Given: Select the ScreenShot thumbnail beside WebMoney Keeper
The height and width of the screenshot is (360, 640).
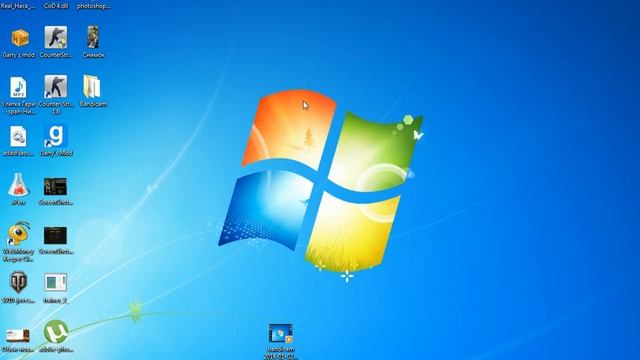Looking at the screenshot, I should coord(56,236).
